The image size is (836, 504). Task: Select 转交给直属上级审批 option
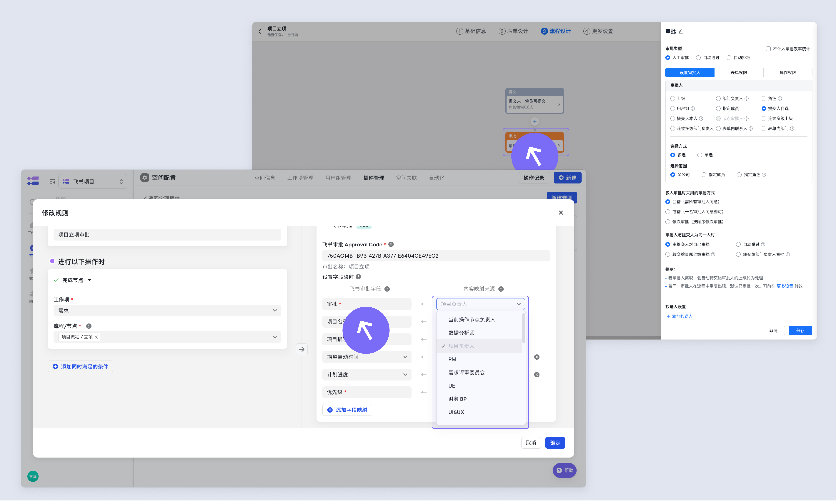[x=668, y=254]
